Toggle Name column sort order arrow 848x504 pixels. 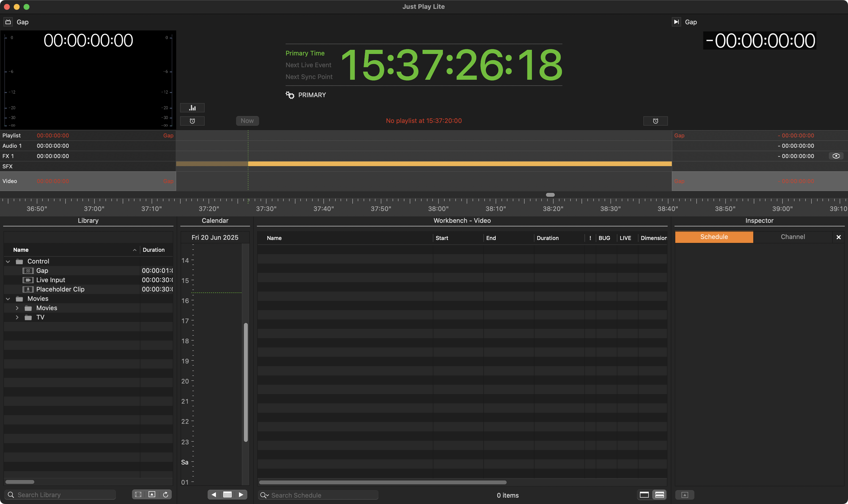(x=134, y=250)
